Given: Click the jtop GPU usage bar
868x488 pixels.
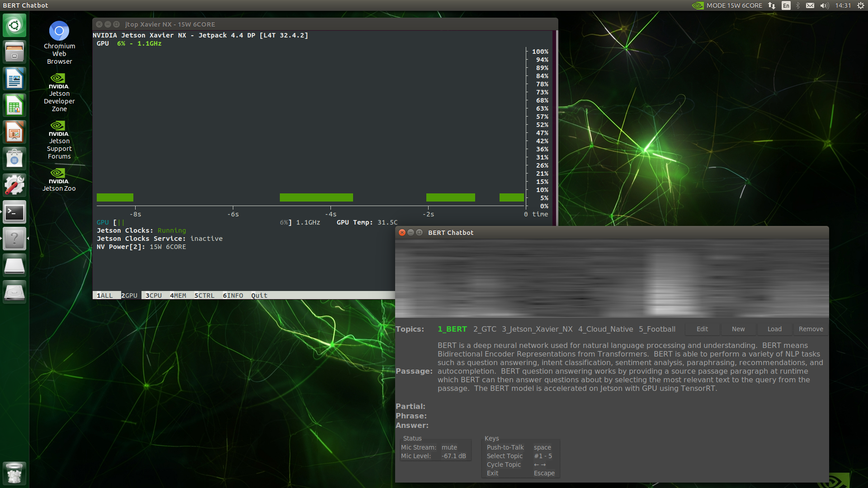Looking at the screenshot, I should click(x=195, y=222).
